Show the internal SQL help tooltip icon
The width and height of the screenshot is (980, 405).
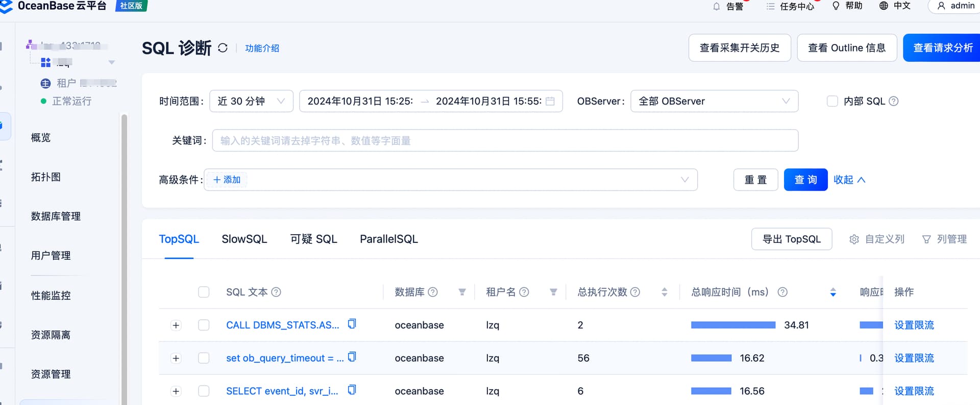[x=894, y=101]
